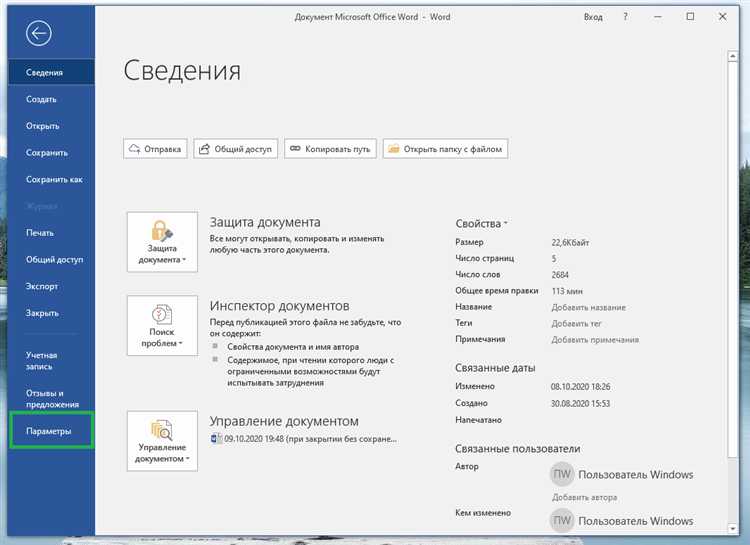This screenshot has width=750, height=545.
Task: Click the cloud upload icon on Отправка
Action: (x=134, y=149)
